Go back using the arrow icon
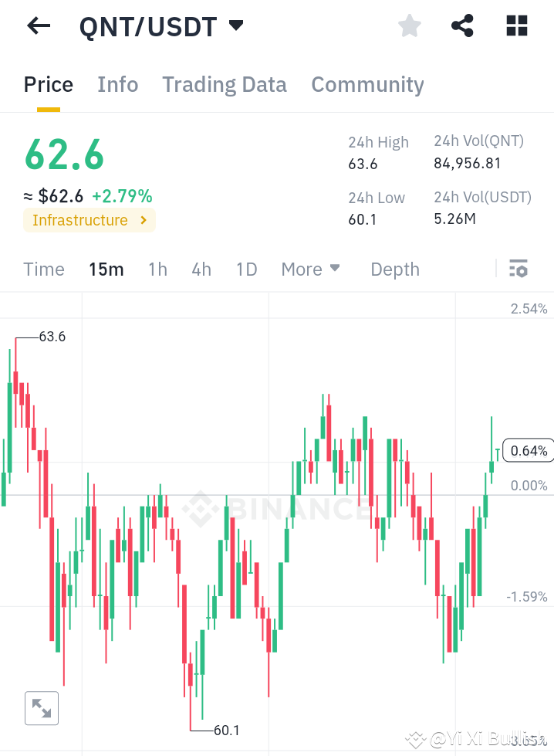Image resolution: width=554 pixels, height=756 pixels. 38,25
